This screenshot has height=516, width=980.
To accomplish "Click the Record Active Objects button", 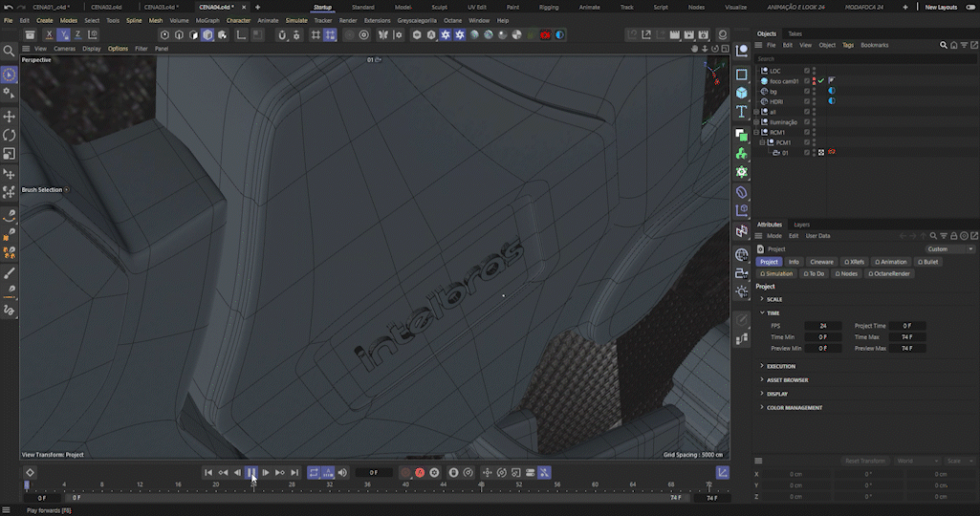I will (405, 473).
